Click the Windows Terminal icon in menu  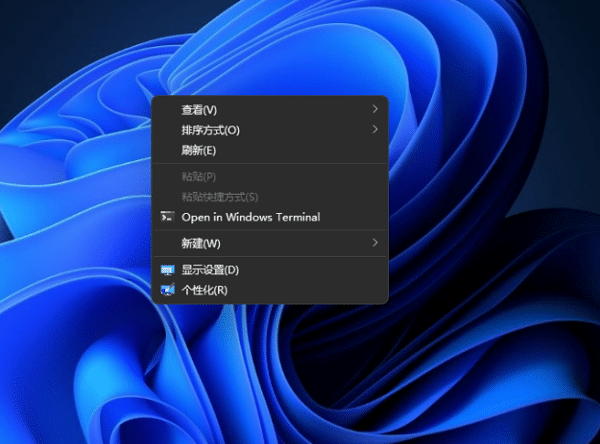[x=167, y=217]
